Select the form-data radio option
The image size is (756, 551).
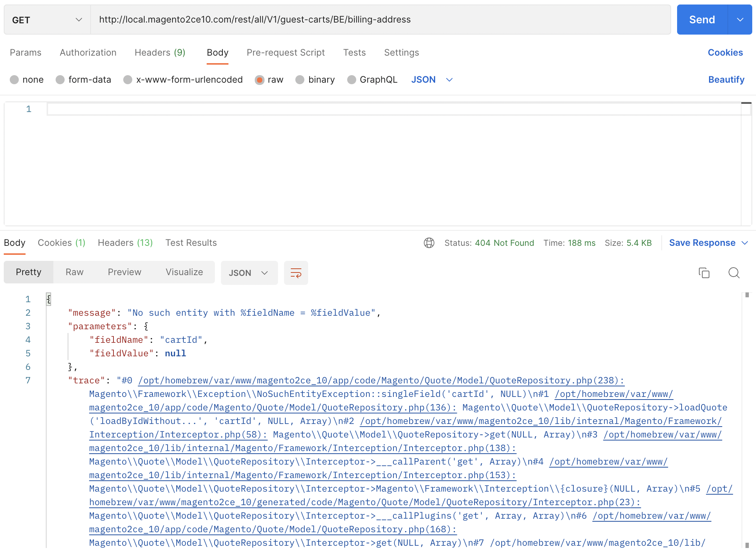60,80
